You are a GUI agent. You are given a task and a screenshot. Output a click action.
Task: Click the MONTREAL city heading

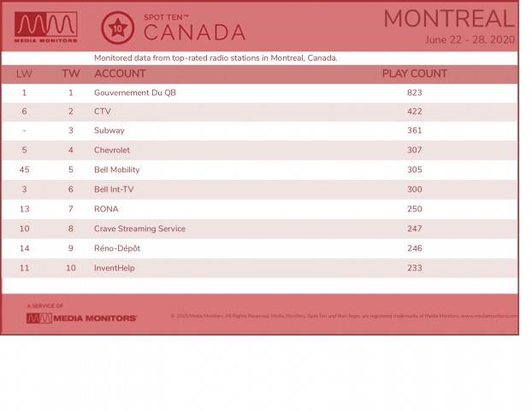click(x=449, y=19)
